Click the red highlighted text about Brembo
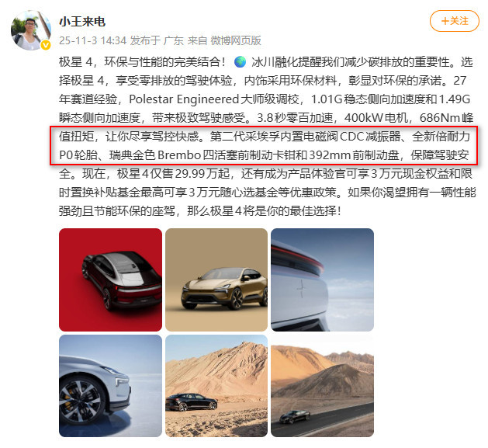 (264, 145)
